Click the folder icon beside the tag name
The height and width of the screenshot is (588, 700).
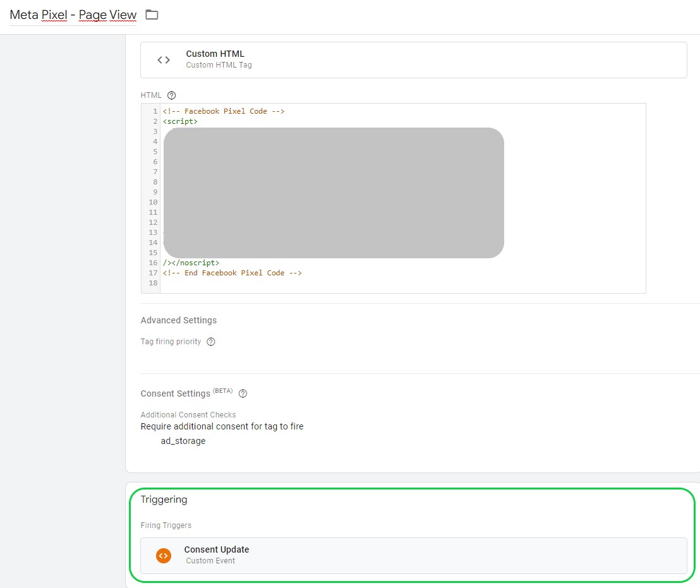pyautogui.click(x=152, y=15)
